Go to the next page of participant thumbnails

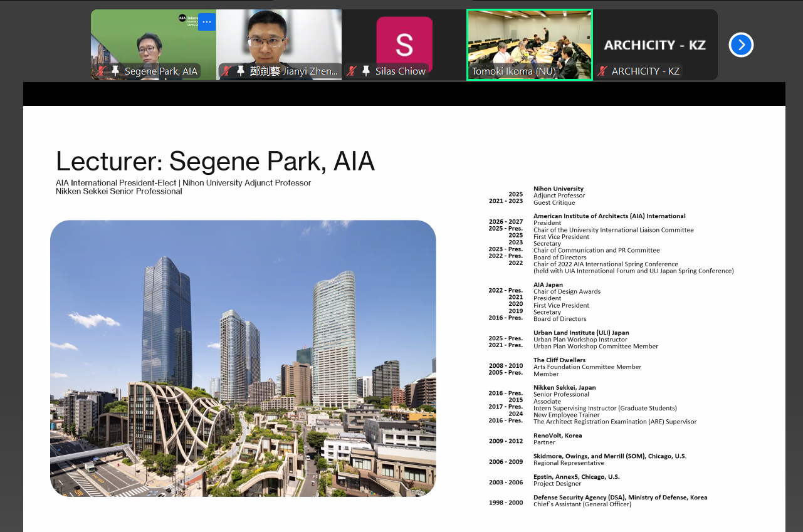click(741, 44)
